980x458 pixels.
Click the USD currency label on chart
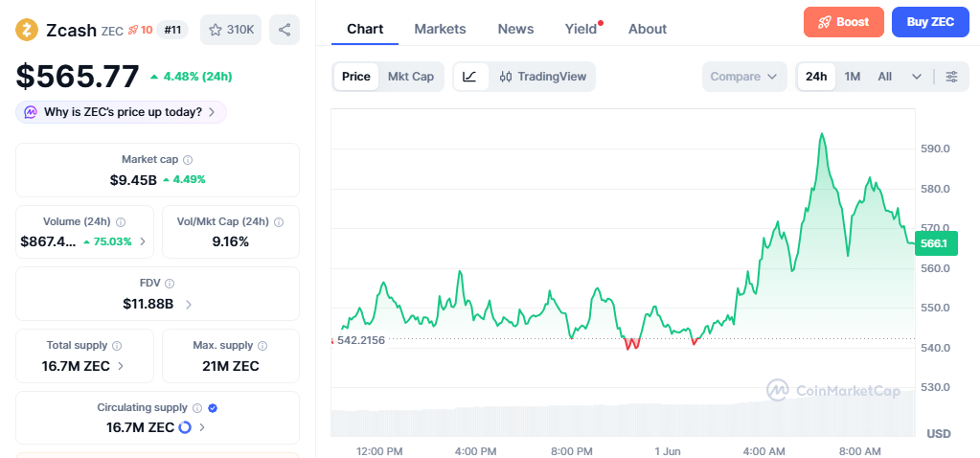[x=939, y=434]
